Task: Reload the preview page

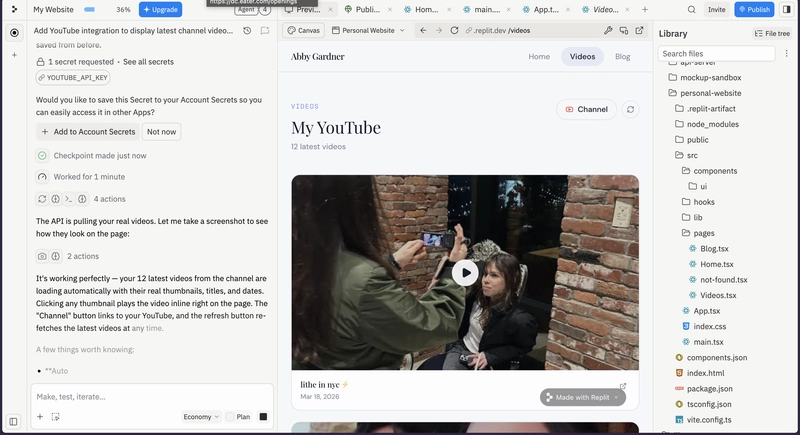Action: click(x=454, y=31)
